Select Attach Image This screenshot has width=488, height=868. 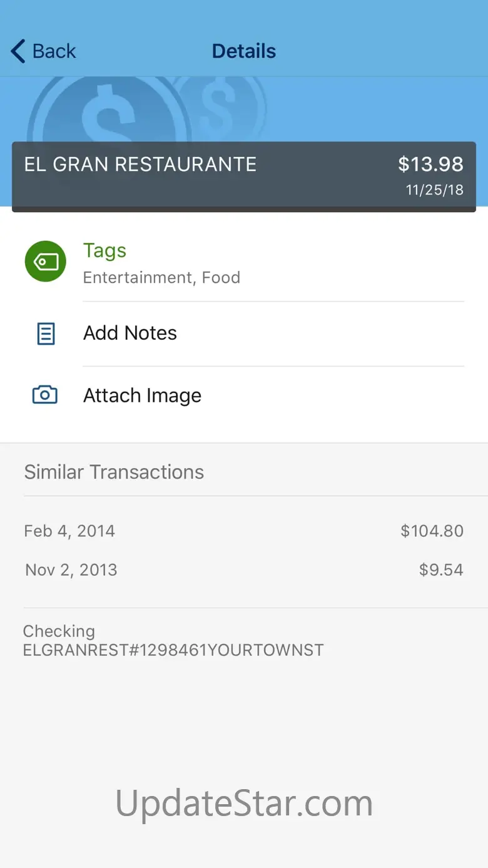[x=142, y=396]
